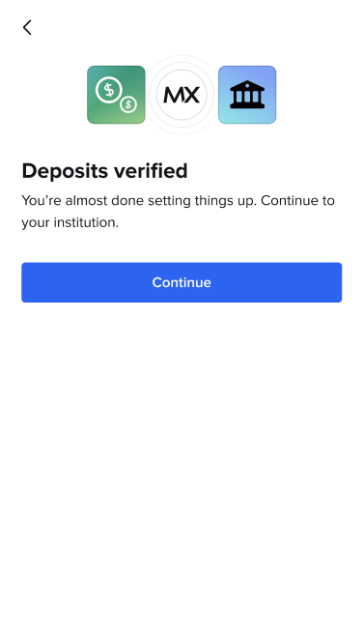Select the large dollar coin symbol
364x638 pixels.
coord(109,90)
